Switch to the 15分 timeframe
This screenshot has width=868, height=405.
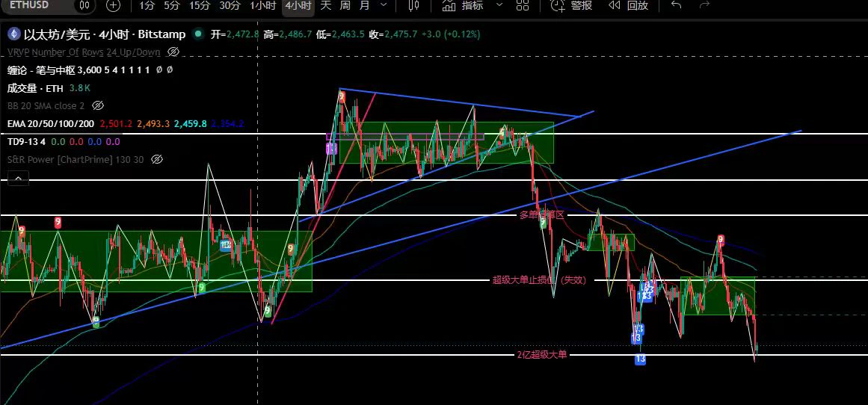tap(200, 5)
